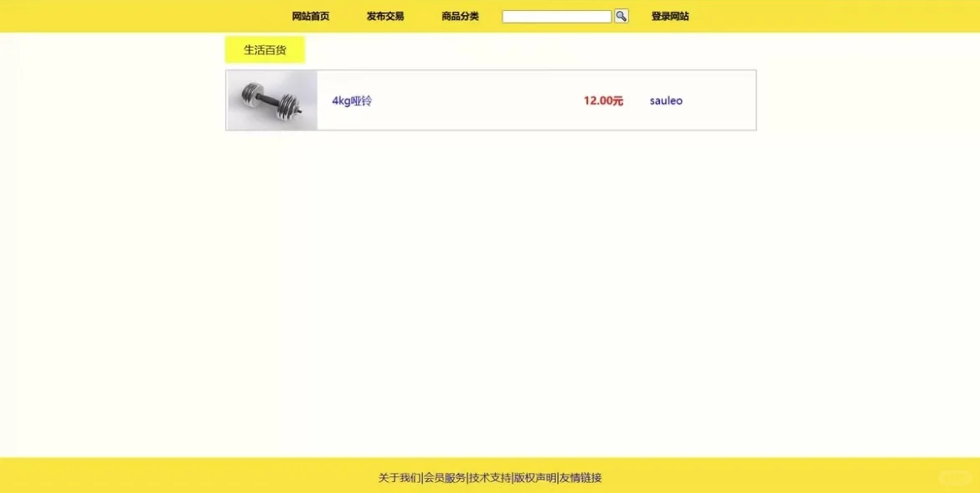Click the yellow category header box

click(x=264, y=49)
